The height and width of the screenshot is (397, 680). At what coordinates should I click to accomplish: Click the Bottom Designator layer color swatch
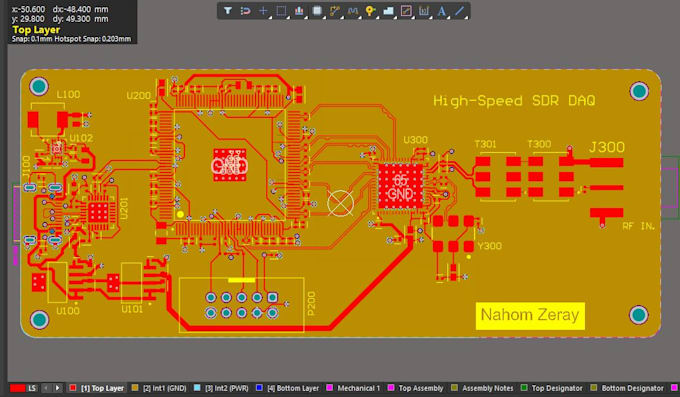point(593,388)
